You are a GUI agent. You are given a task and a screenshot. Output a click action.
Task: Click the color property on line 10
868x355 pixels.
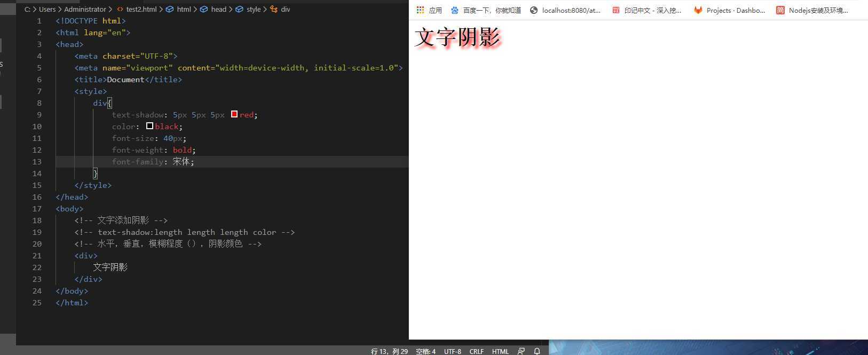tap(123, 127)
